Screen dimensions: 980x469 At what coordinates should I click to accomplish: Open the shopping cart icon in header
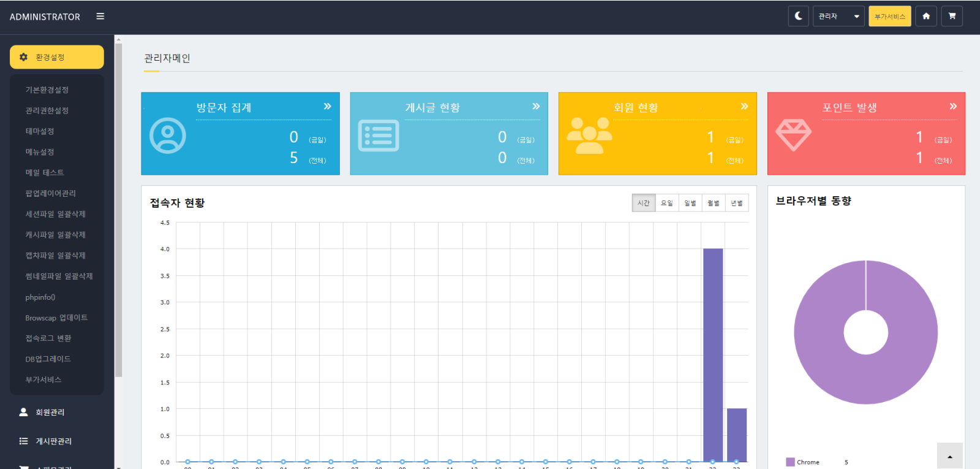pos(952,17)
